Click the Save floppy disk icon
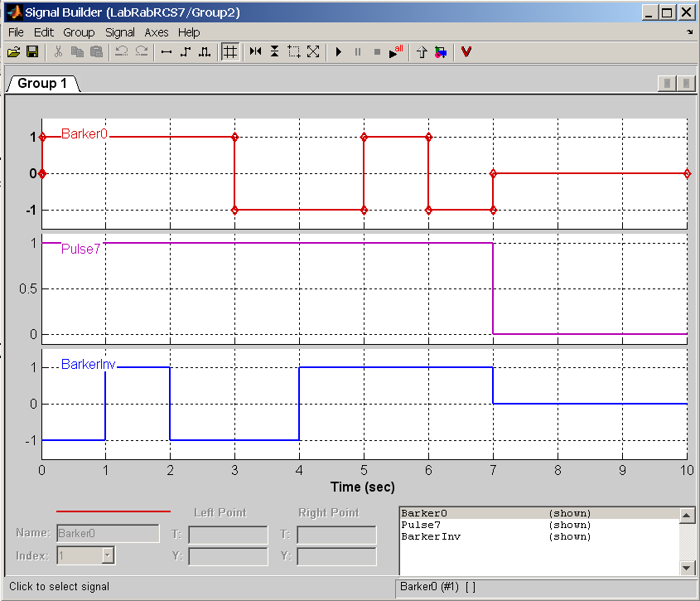 click(32, 51)
